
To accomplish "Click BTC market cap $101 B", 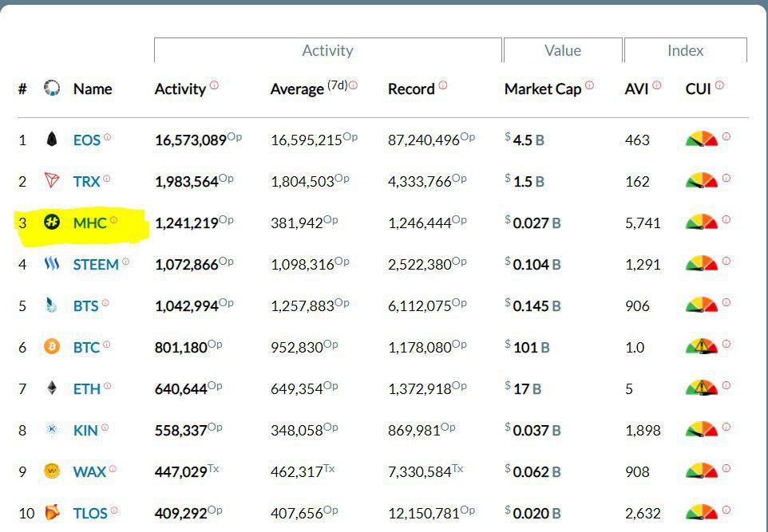I will (x=528, y=348).
